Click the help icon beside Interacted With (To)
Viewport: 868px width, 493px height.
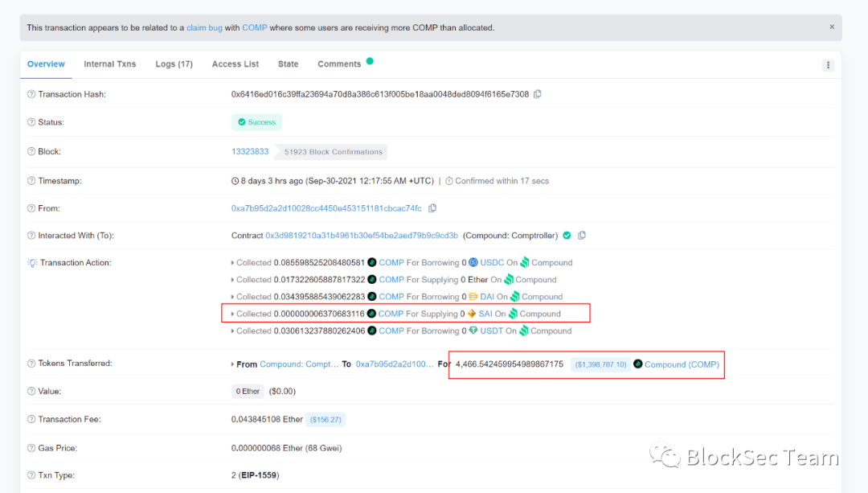31,236
